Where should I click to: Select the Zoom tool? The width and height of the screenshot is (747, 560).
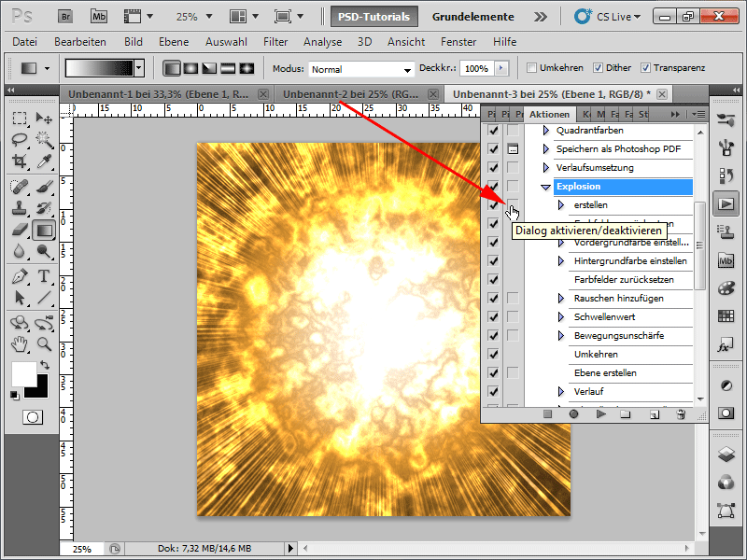44,343
